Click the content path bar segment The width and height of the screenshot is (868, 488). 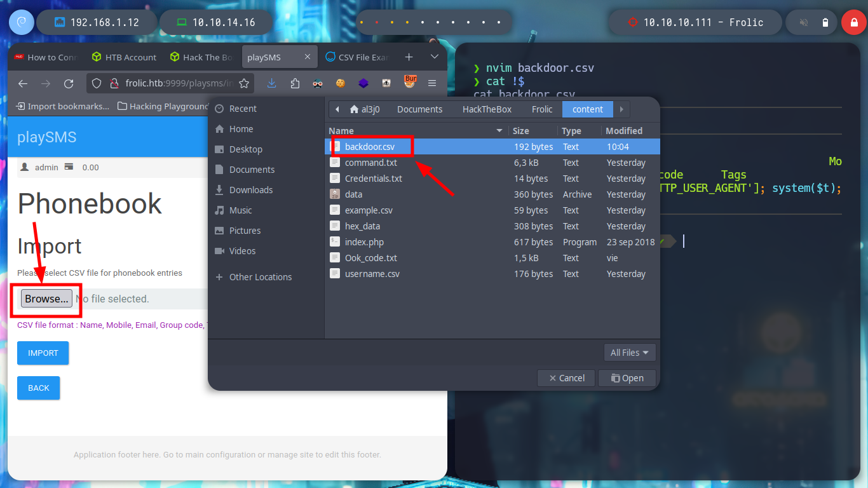click(588, 109)
